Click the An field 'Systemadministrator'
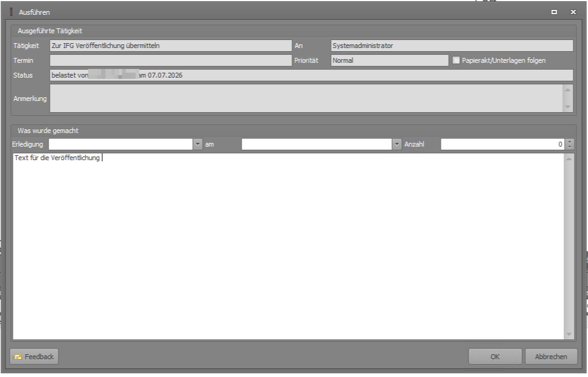This screenshot has width=588, height=377. click(452, 46)
